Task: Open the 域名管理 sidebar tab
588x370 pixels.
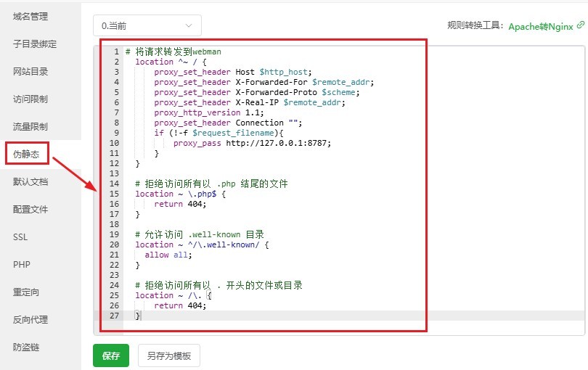Action: (x=30, y=17)
